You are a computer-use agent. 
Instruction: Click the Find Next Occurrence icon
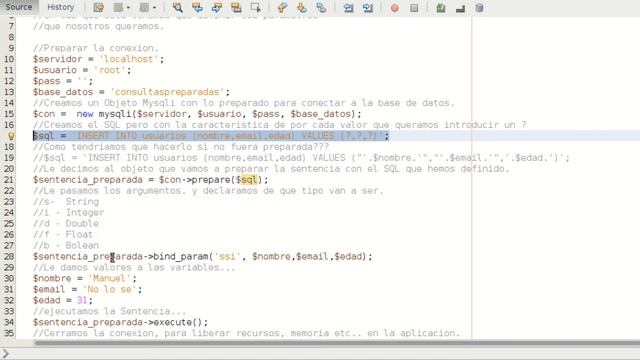click(x=217, y=7)
